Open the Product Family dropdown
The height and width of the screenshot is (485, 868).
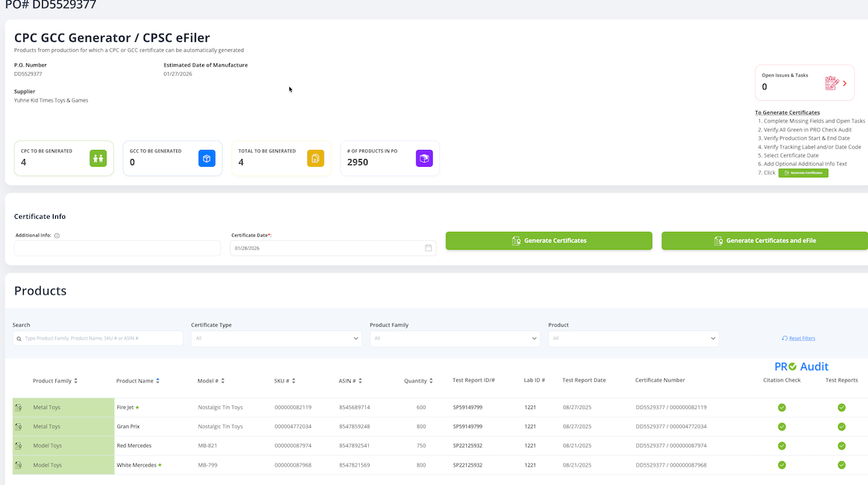tap(455, 337)
